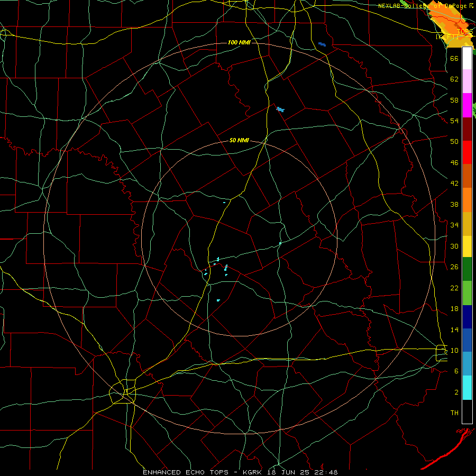Click the "18" legend value
The image size is (476, 476).
coord(454,309)
